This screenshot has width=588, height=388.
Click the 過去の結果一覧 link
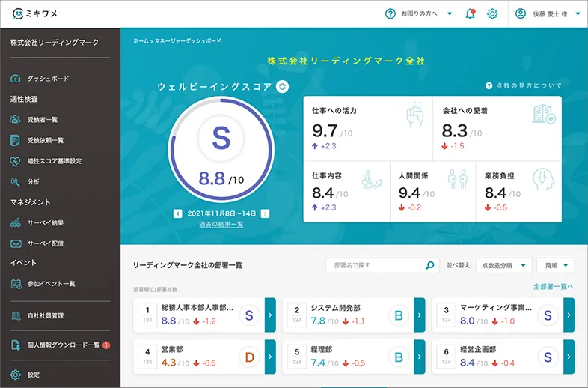tap(221, 225)
